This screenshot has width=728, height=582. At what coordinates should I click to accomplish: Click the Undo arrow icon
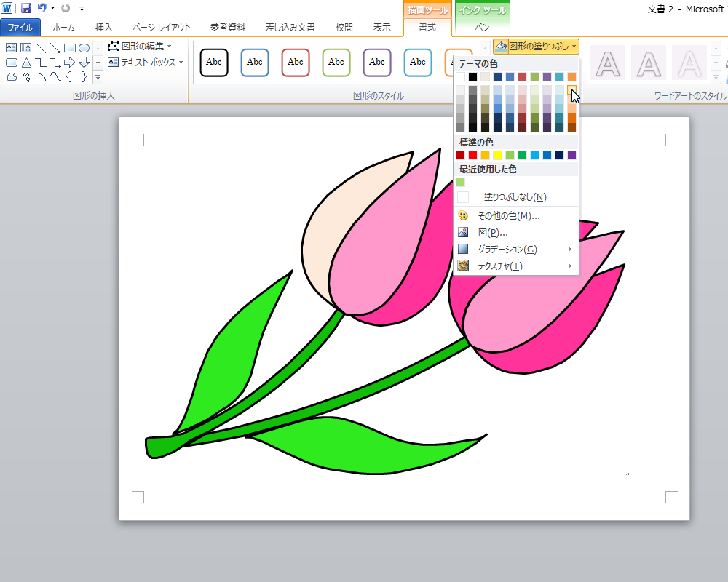(x=42, y=8)
